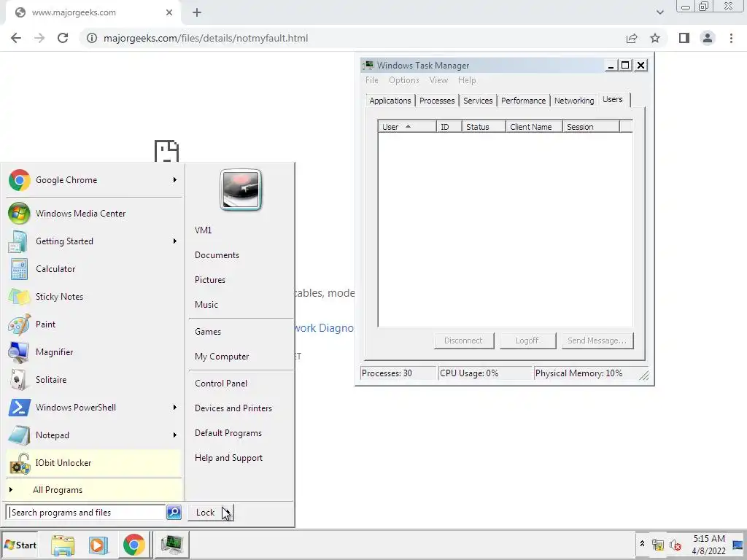Switch to the Processes tab
Image resolution: width=747 pixels, height=560 pixels.
(x=437, y=101)
